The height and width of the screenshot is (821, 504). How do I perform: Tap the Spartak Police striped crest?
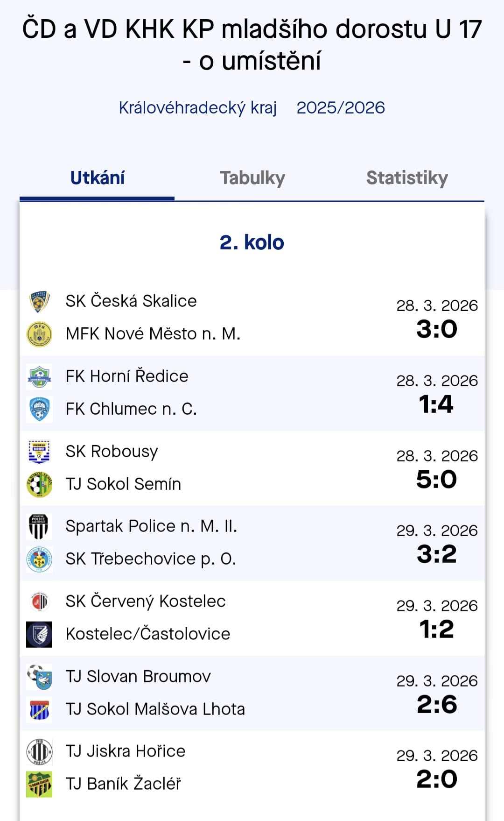pos(39,527)
